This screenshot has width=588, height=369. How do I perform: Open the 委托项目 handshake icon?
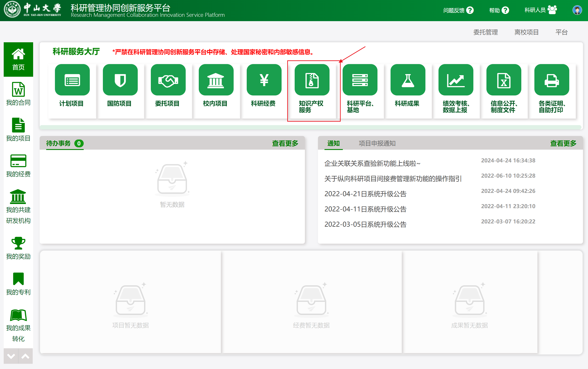click(x=168, y=80)
